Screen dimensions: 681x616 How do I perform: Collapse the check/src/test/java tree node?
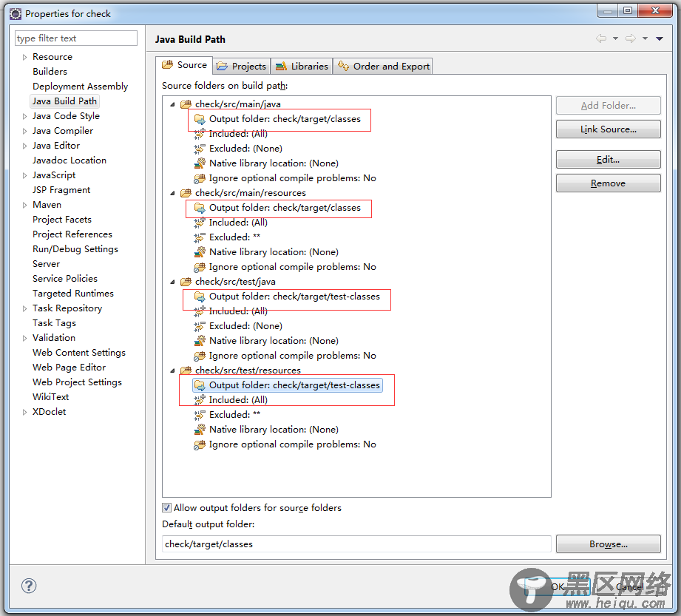coord(172,282)
